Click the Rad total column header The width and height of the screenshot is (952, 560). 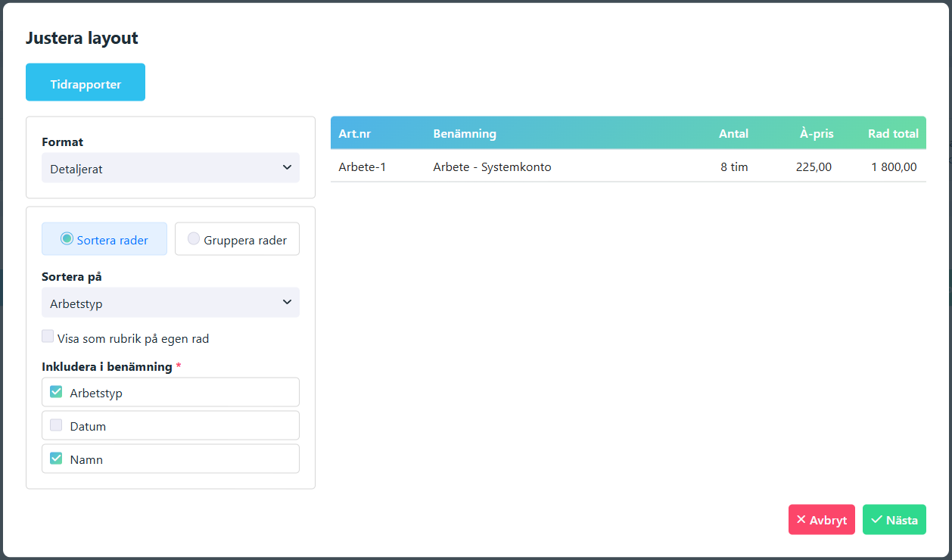[x=893, y=133]
